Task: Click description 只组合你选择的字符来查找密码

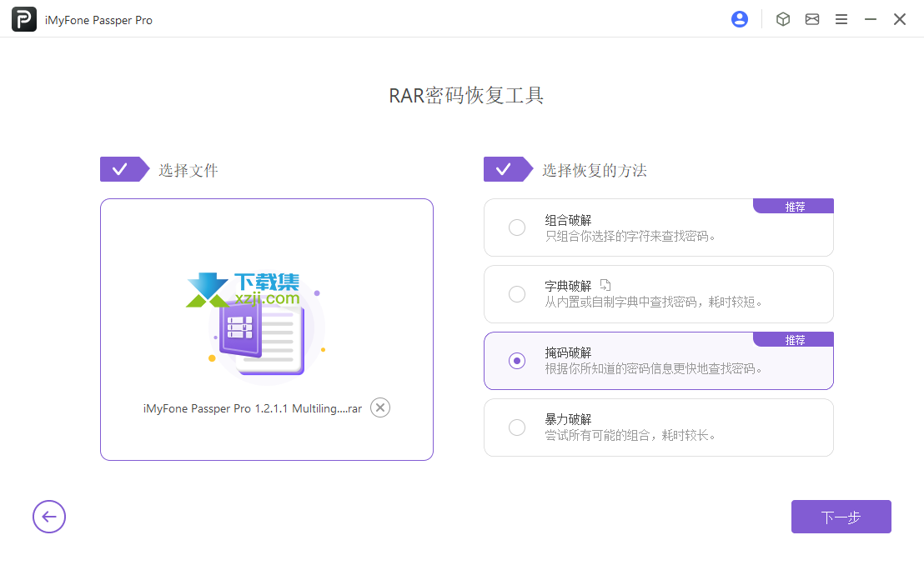Action: 630,237
